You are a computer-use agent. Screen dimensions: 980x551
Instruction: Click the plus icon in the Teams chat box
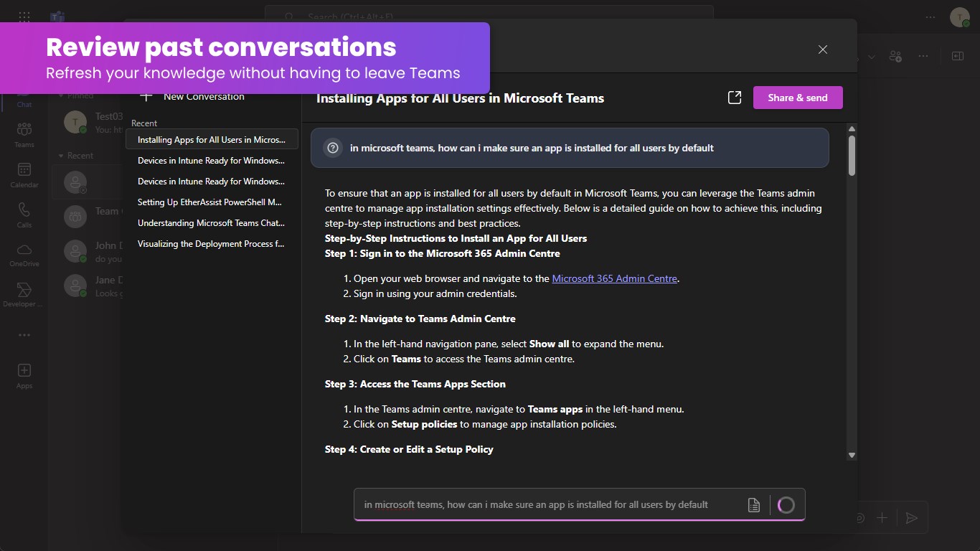point(882,518)
